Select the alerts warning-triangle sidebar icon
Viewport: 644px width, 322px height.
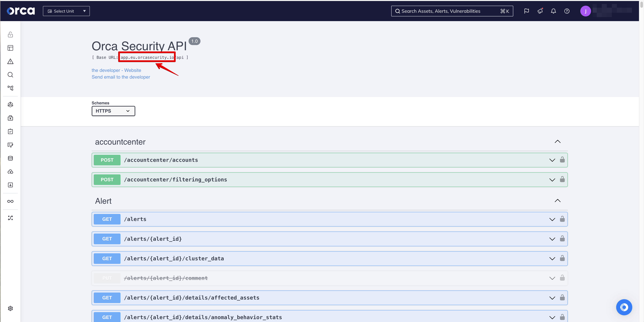(10, 61)
